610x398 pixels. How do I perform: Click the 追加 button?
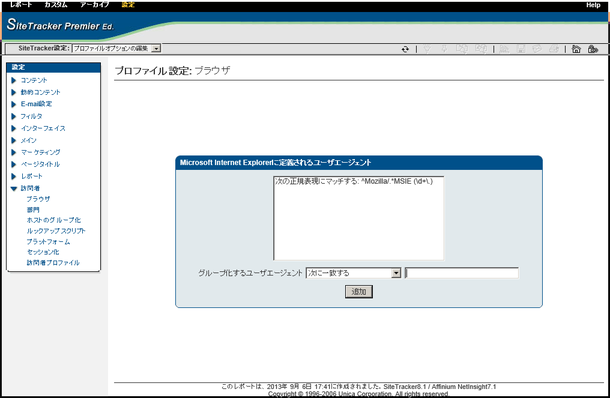[359, 291]
